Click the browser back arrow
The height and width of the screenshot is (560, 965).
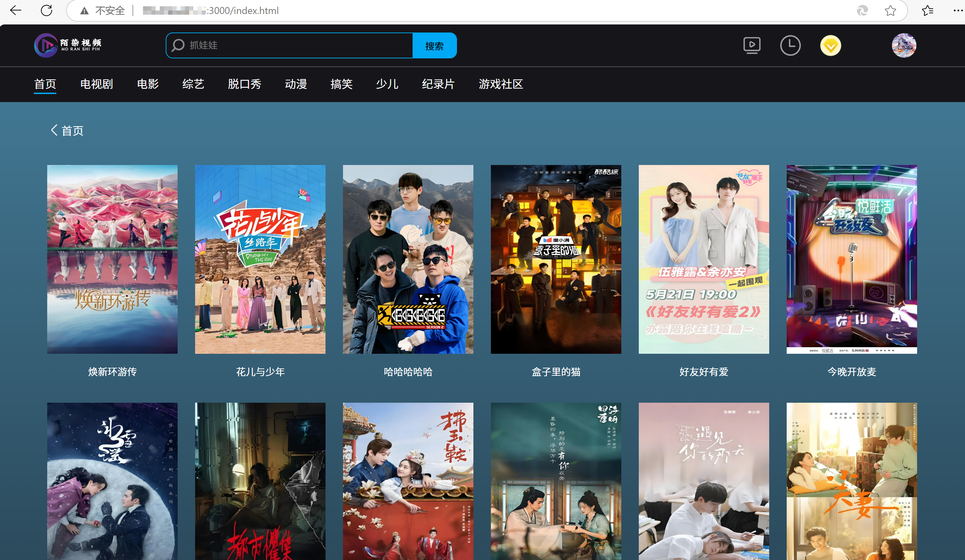(x=16, y=10)
